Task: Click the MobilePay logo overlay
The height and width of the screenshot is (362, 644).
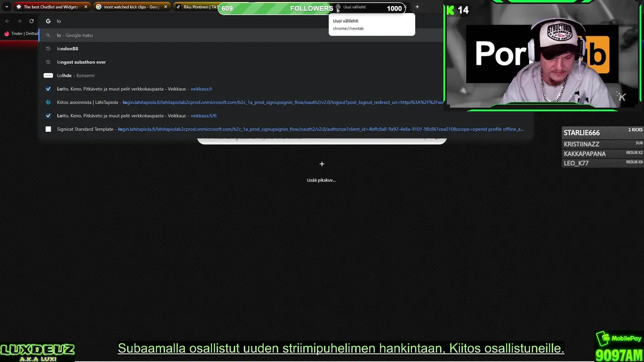Action: point(619,339)
